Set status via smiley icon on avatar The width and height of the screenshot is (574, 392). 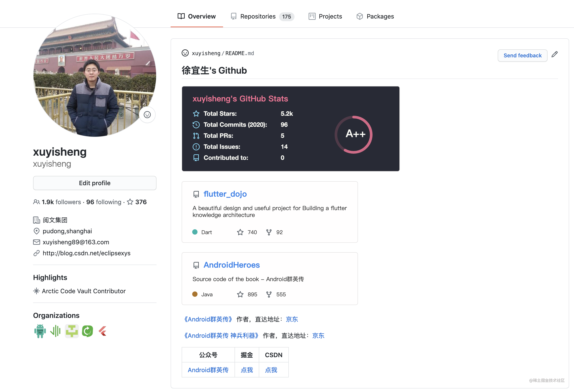147,115
